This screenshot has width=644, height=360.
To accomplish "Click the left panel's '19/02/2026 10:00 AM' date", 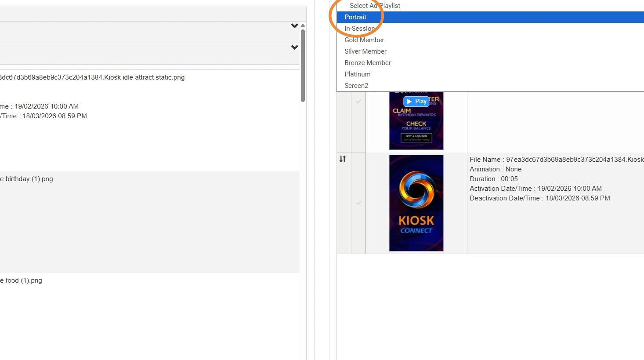I will [x=47, y=106].
